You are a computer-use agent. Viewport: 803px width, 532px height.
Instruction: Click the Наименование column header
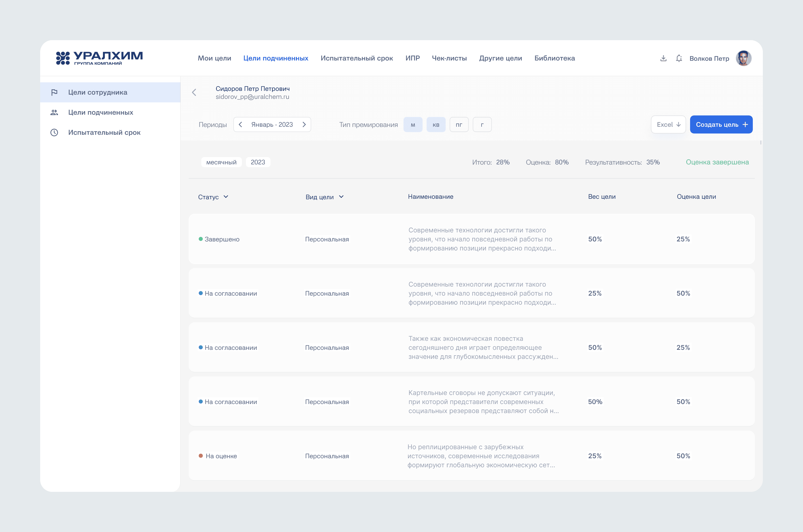point(431,196)
